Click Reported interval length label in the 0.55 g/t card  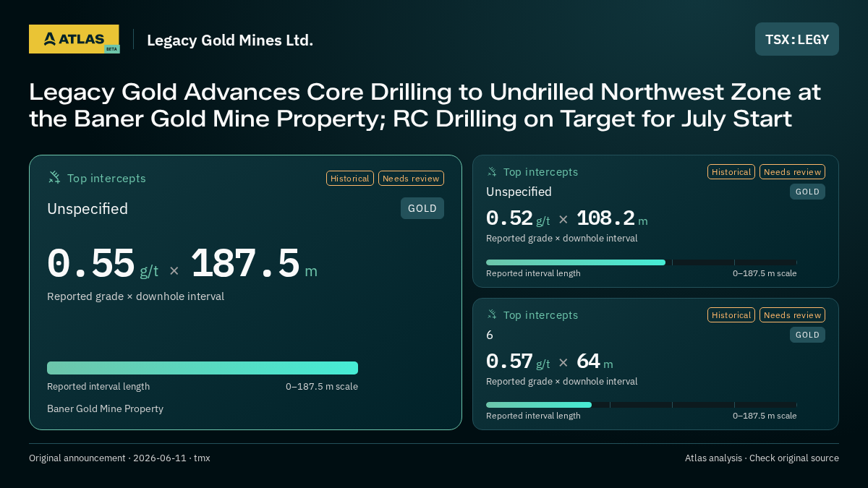pyautogui.click(x=98, y=387)
